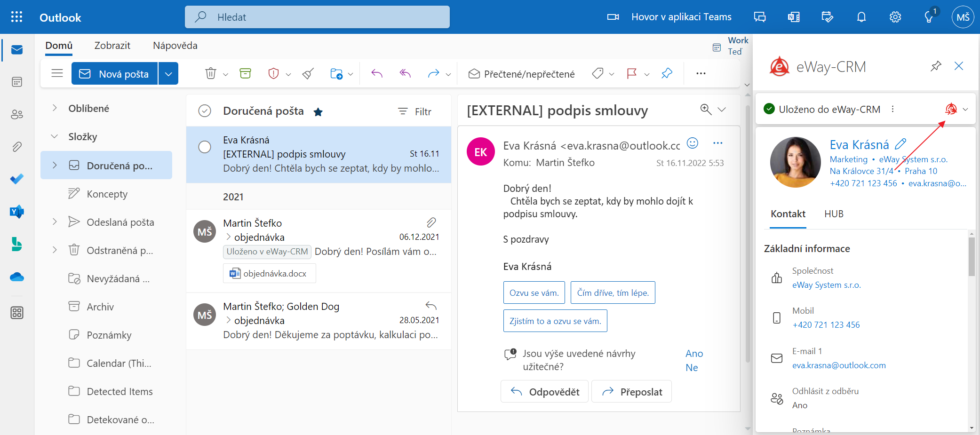Select Kontakt tab in eWay-CRM

pos(788,214)
